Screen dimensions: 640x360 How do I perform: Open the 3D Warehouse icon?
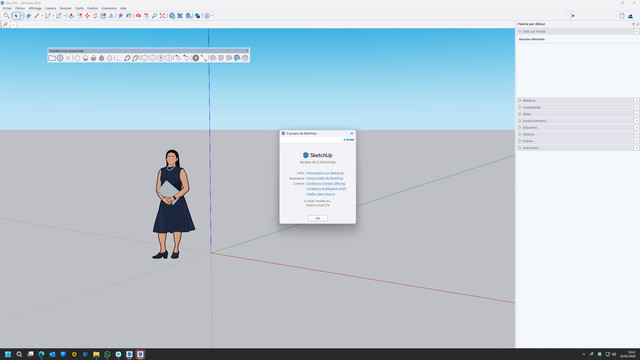pos(172,16)
